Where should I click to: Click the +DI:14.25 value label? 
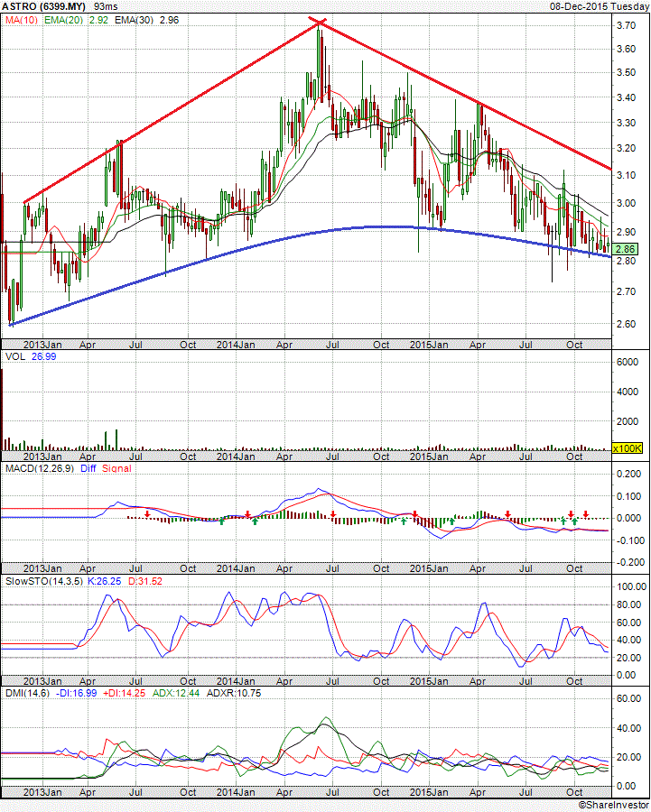point(124,693)
